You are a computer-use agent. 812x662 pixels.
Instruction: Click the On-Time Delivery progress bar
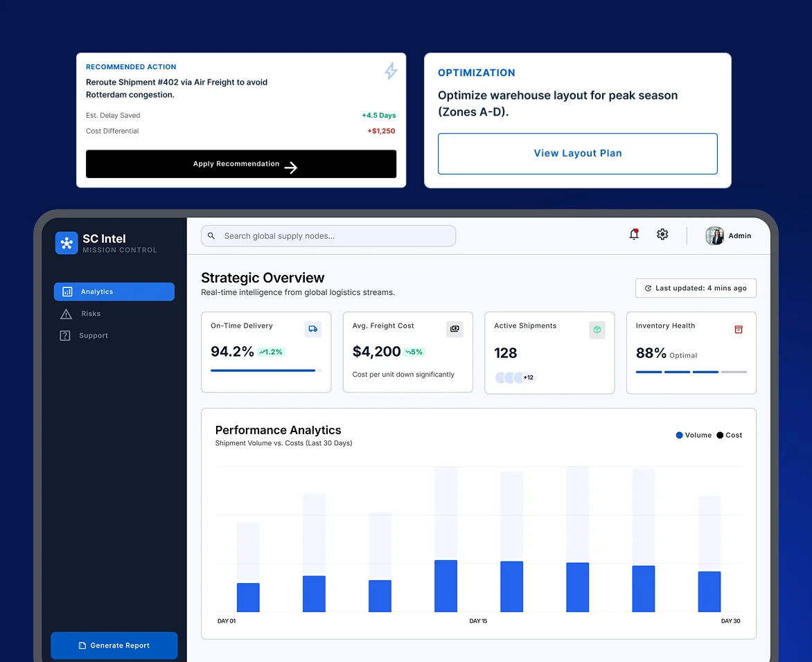(266, 370)
